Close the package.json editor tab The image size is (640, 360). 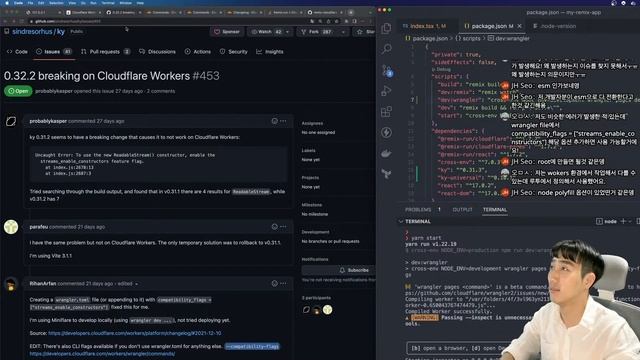519,26
